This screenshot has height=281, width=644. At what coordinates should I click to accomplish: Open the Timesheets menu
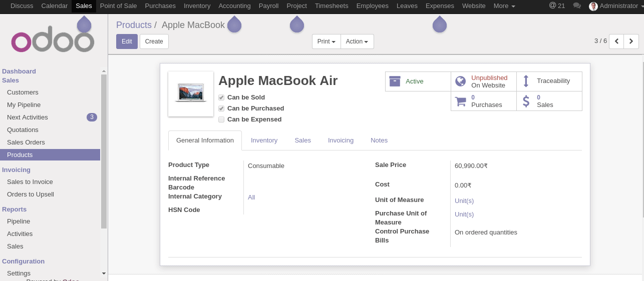coord(332,6)
